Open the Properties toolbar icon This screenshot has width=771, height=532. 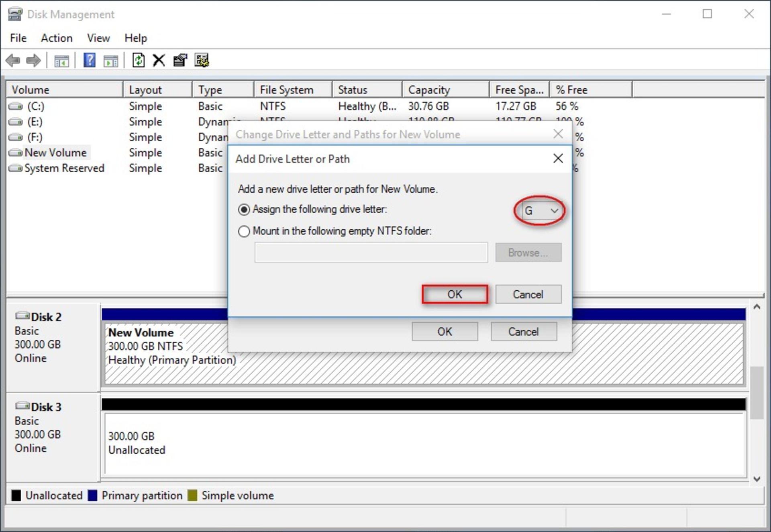pyautogui.click(x=180, y=61)
